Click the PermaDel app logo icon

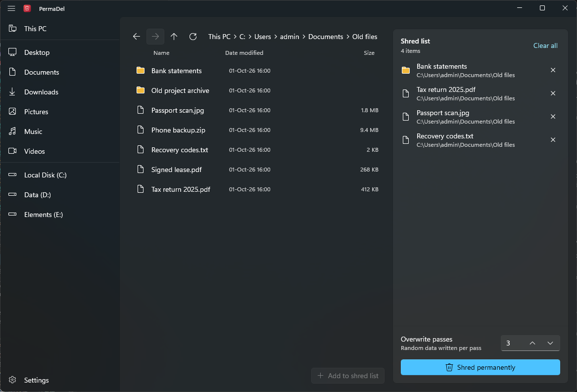click(x=27, y=8)
